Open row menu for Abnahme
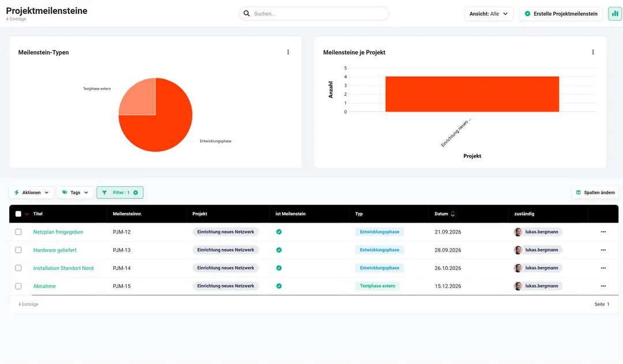The width and height of the screenshot is (623, 364). 603,286
